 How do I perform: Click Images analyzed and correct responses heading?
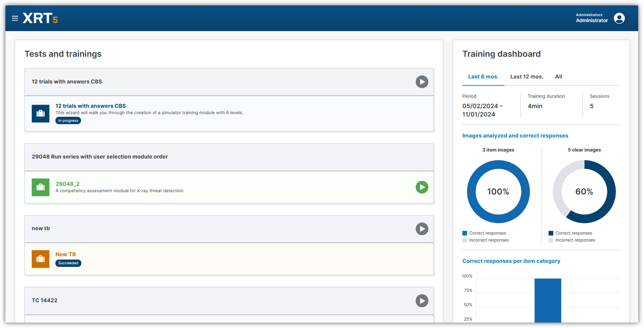coord(515,135)
